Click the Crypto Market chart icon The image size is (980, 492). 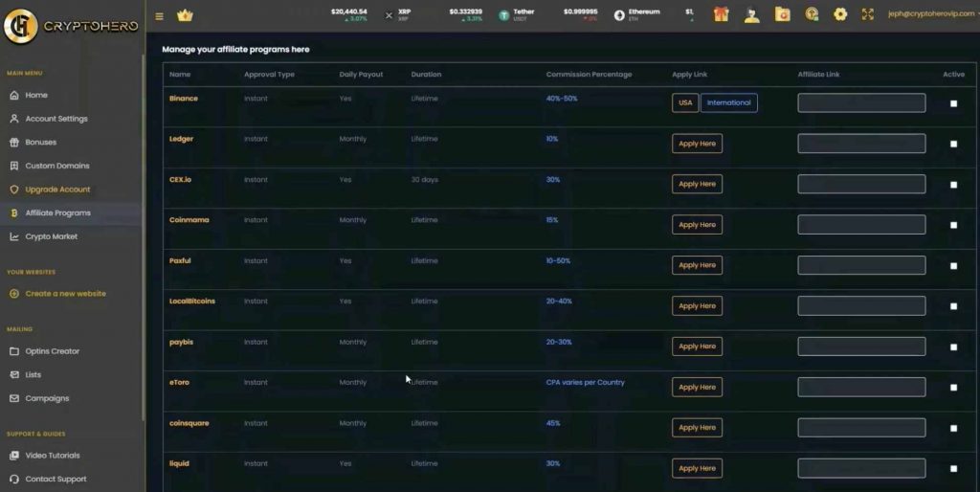[14, 237]
